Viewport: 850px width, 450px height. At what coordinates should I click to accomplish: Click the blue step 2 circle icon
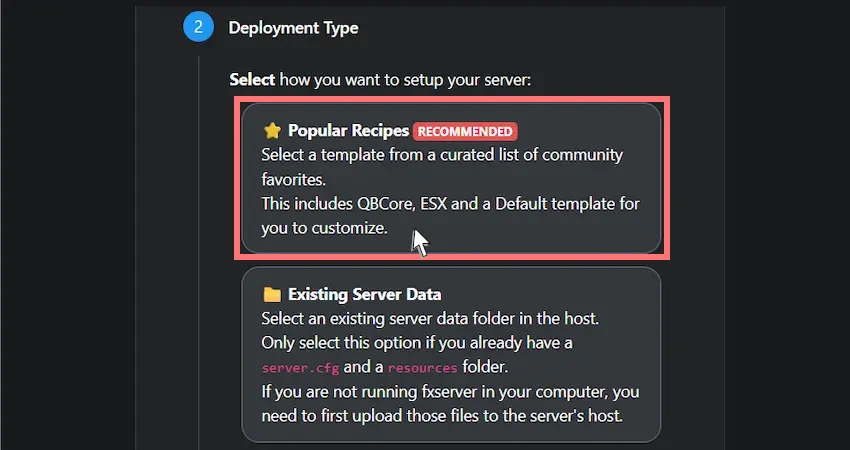coord(198,27)
